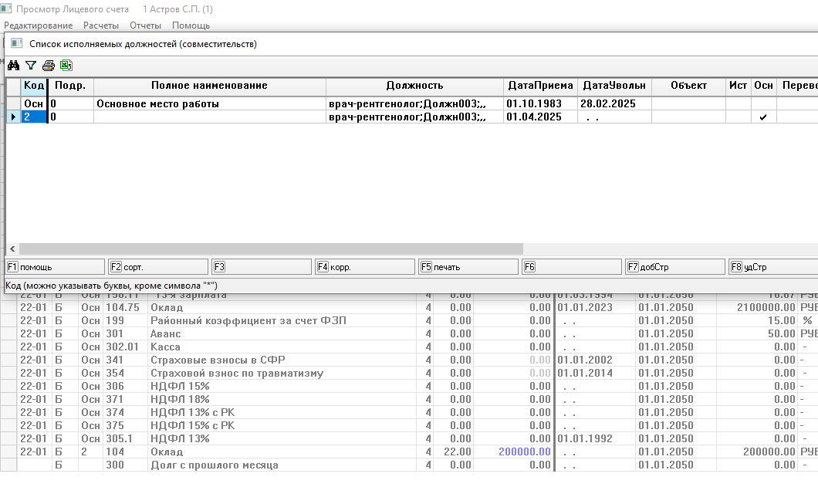
Task: Toggle the Осн checkmark in row 2
Action: (x=763, y=117)
